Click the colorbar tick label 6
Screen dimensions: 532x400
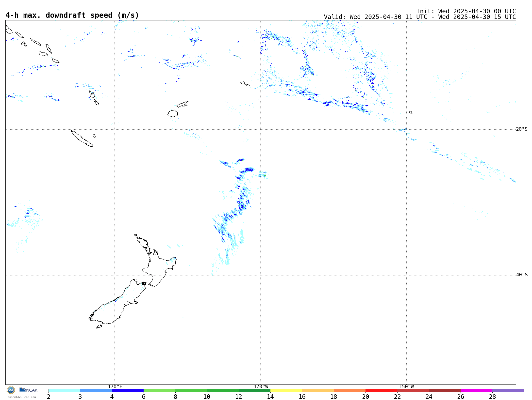144,397
